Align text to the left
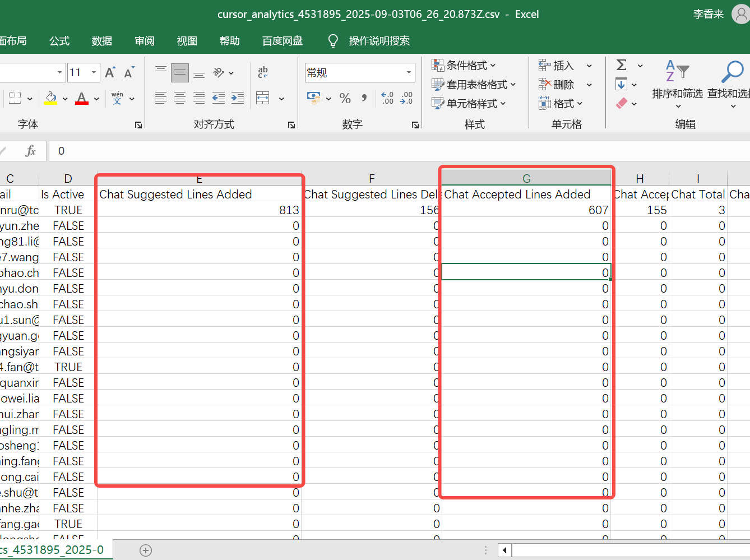Viewport: 750px width, 560px height. pos(161,98)
